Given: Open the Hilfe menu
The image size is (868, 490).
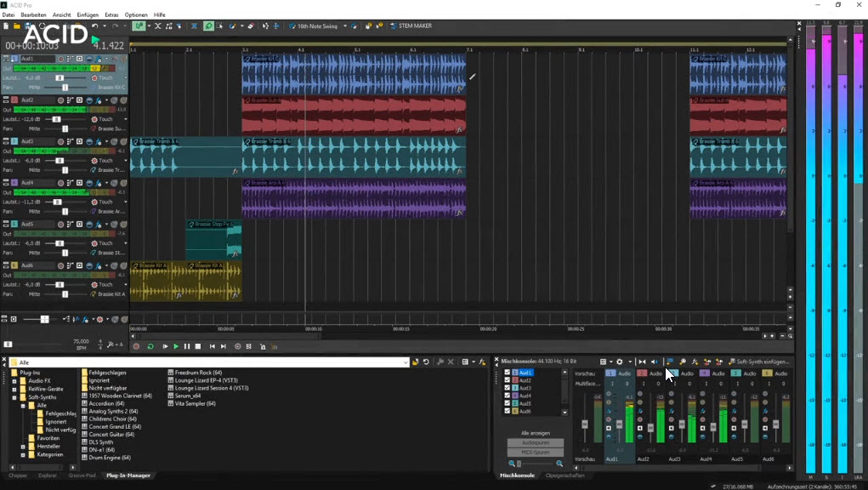Looking at the screenshot, I should point(160,15).
